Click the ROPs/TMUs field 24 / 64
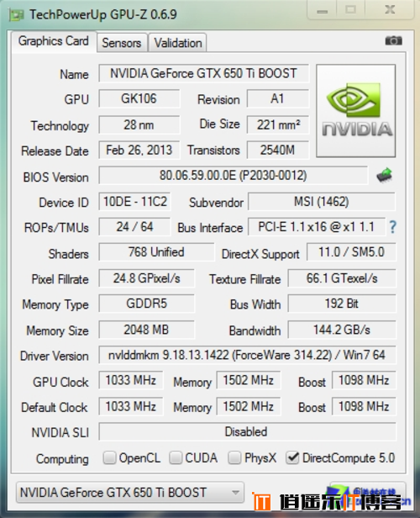 134,227
